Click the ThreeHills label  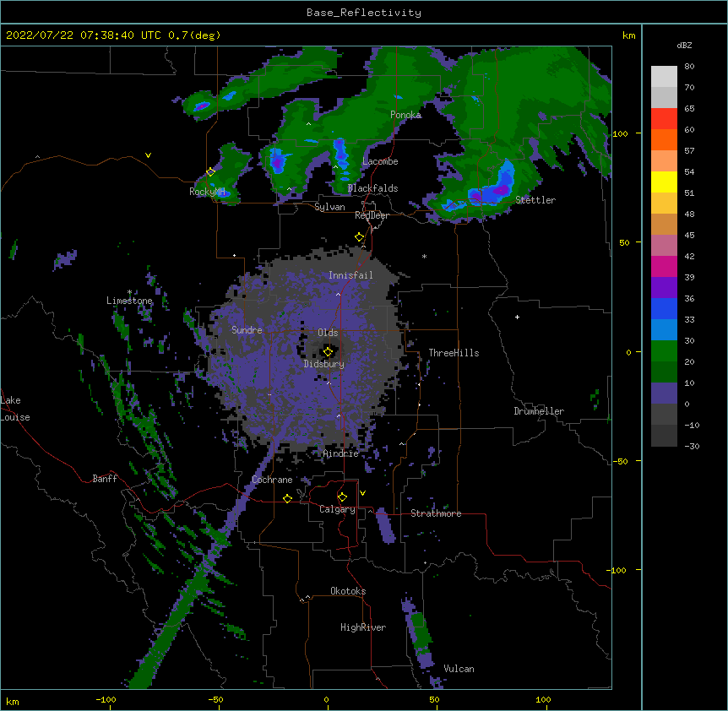(454, 353)
